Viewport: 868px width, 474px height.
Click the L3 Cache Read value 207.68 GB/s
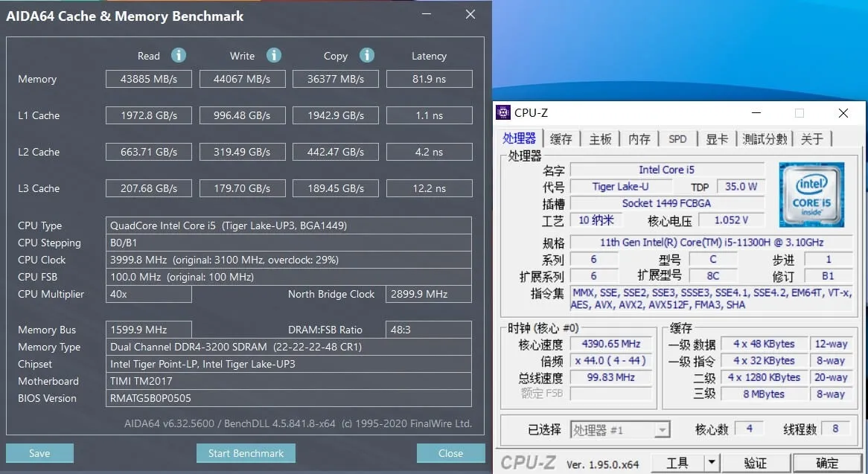(149, 188)
